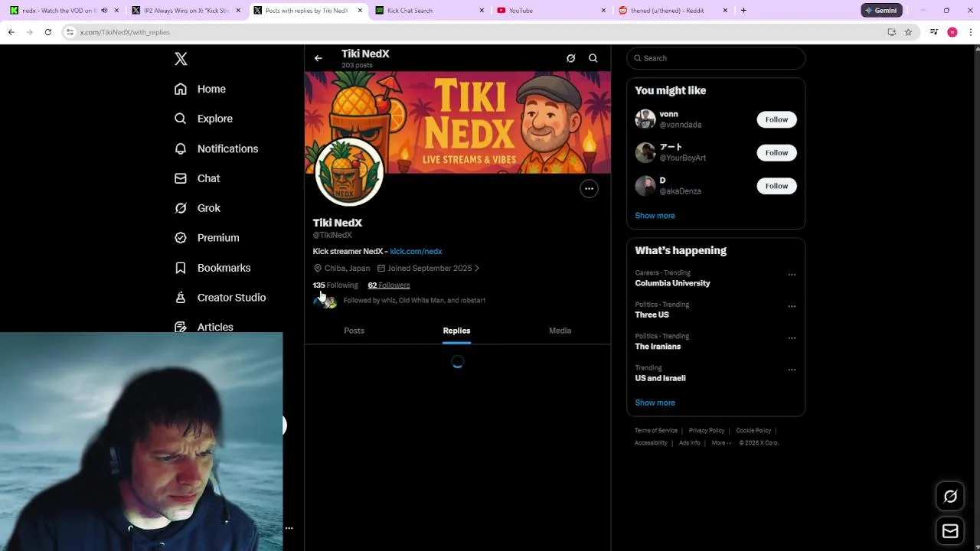The height and width of the screenshot is (551, 980).
Task: Click the Bookmarks ribbon icon
Action: click(x=181, y=268)
